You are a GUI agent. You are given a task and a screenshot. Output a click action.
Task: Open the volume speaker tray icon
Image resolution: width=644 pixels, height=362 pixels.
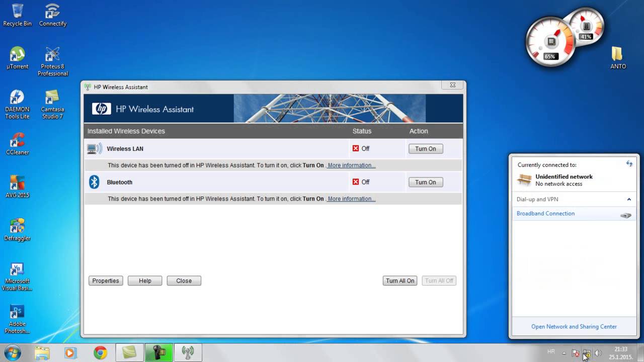598,353
